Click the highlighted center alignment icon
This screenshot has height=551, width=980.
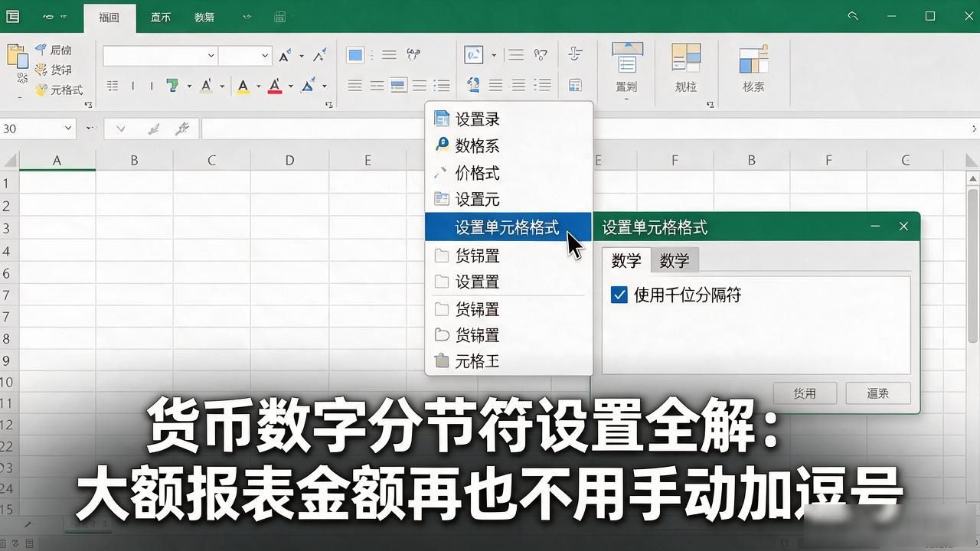pos(397,86)
